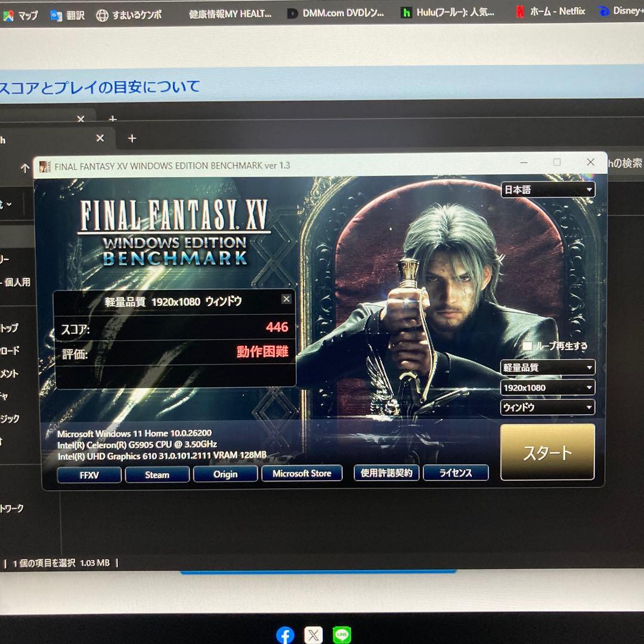Open the 日本語 language dropdown
The width and height of the screenshot is (644, 644).
(548, 190)
